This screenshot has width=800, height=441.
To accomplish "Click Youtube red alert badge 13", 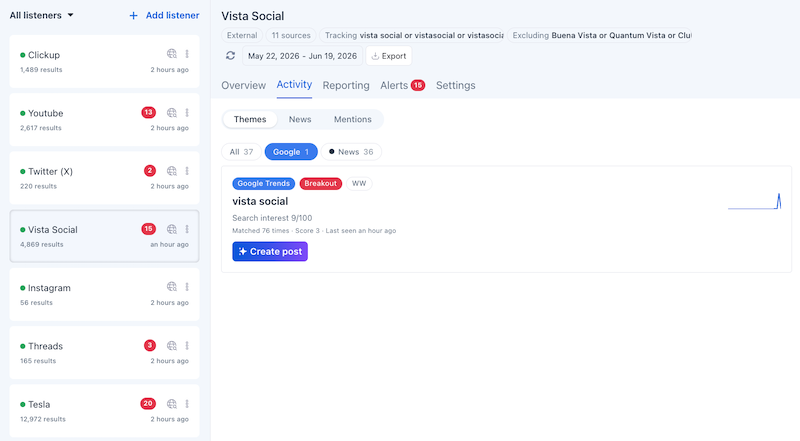I will click(x=148, y=112).
